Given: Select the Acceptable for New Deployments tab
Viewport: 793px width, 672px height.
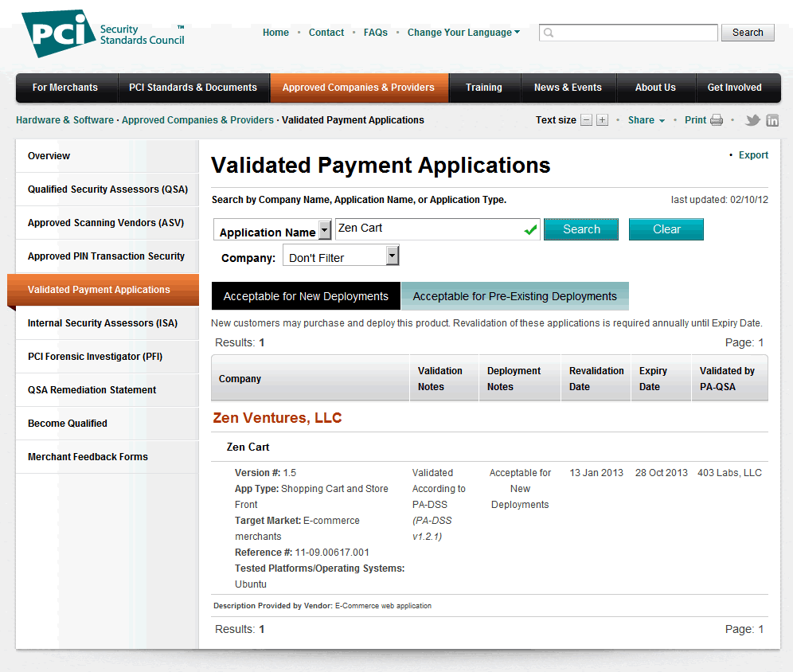Looking at the screenshot, I should click(306, 296).
